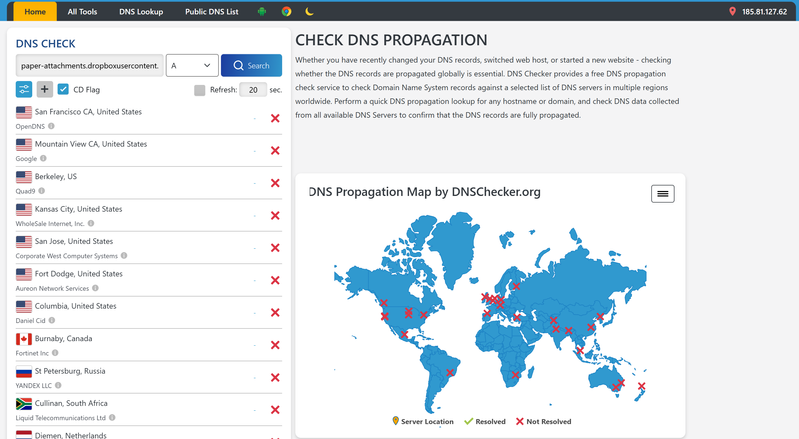The image size is (799, 439).
Task: Click the Android app icon in navbar
Action: pyautogui.click(x=262, y=12)
